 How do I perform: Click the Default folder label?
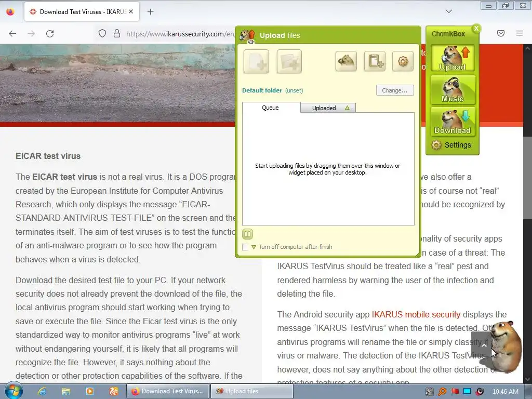[x=262, y=90]
